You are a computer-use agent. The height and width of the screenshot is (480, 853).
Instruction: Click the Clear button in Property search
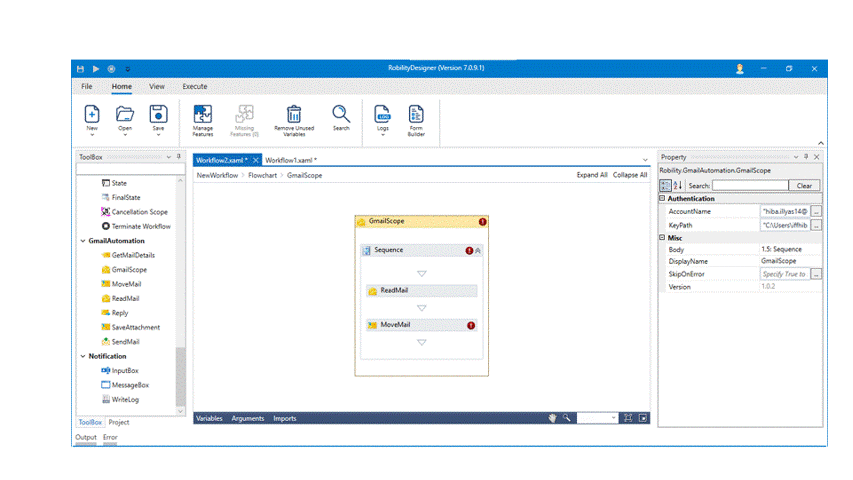click(x=805, y=185)
